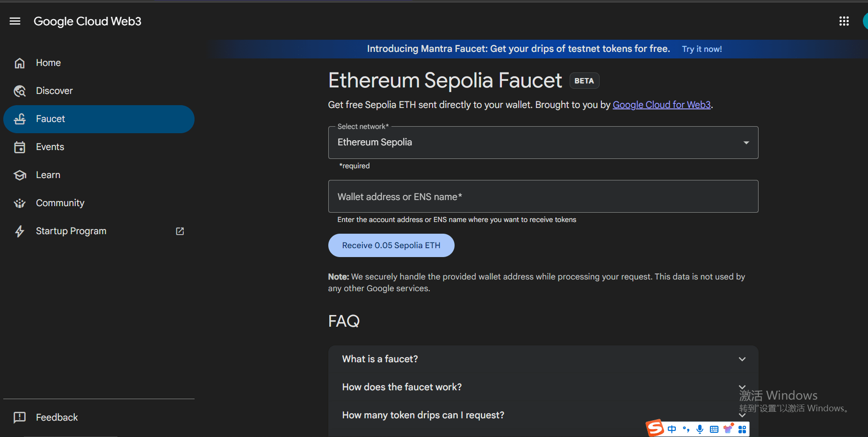
Task: Click the Discover icon in sidebar
Action: pos(20,91)
